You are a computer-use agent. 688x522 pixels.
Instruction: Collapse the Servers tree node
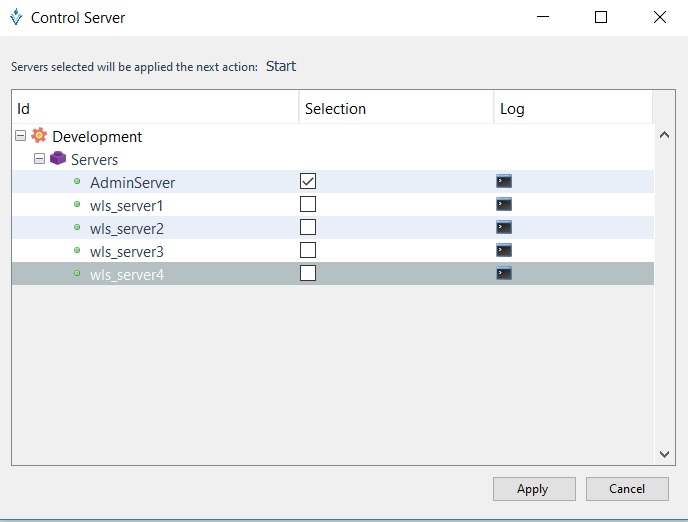[39, 159]
